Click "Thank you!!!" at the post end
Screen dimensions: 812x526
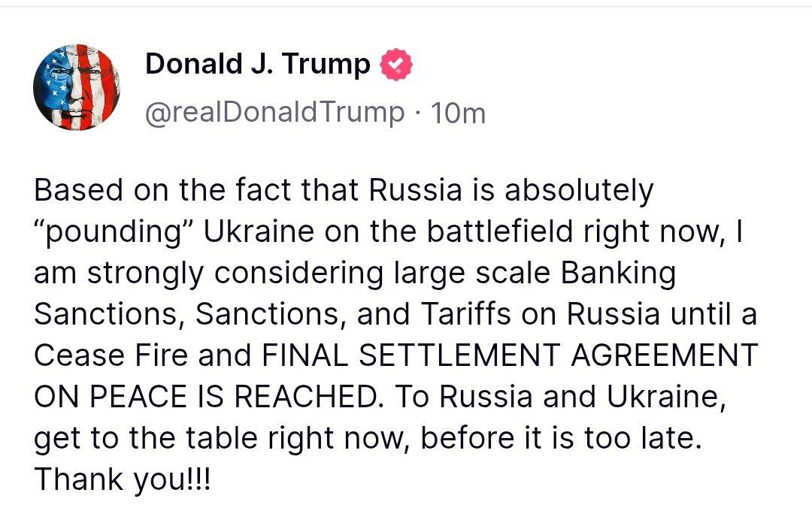[123, 478]
